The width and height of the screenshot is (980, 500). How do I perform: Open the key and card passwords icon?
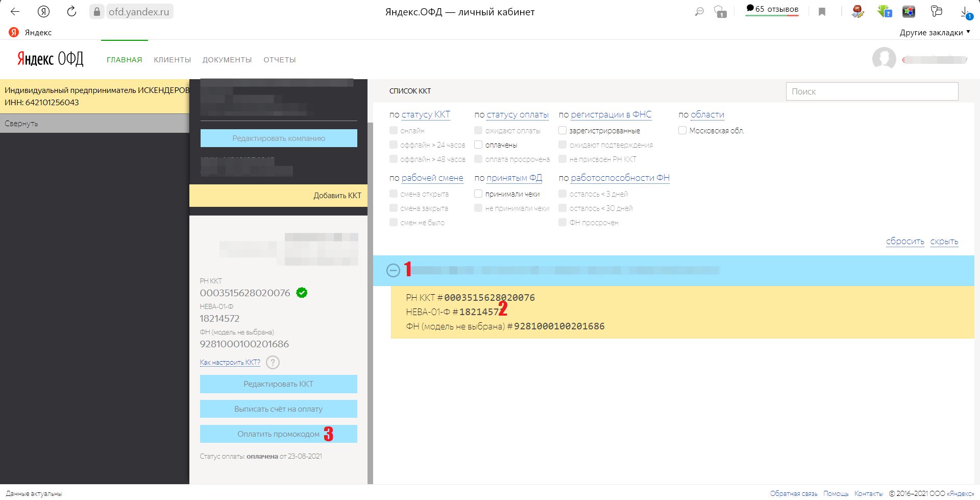936,11
